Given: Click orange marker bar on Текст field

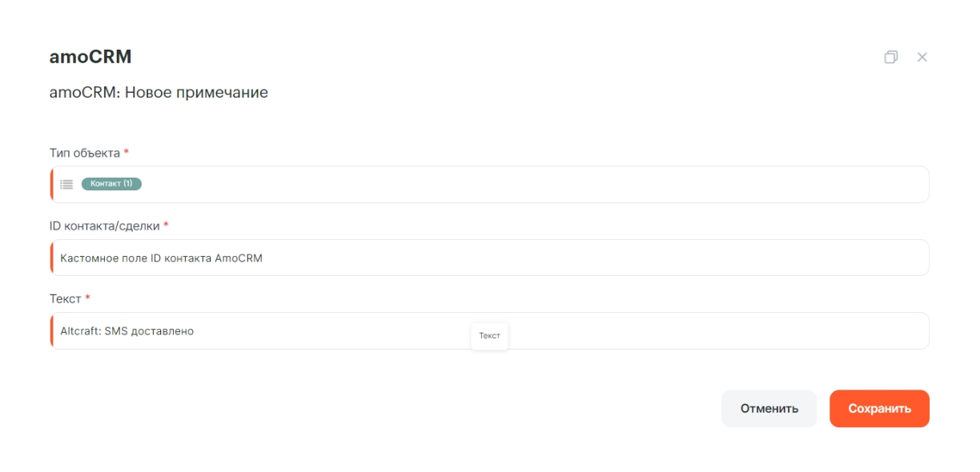Looking at the screenshot, I should tap(51, 330).
